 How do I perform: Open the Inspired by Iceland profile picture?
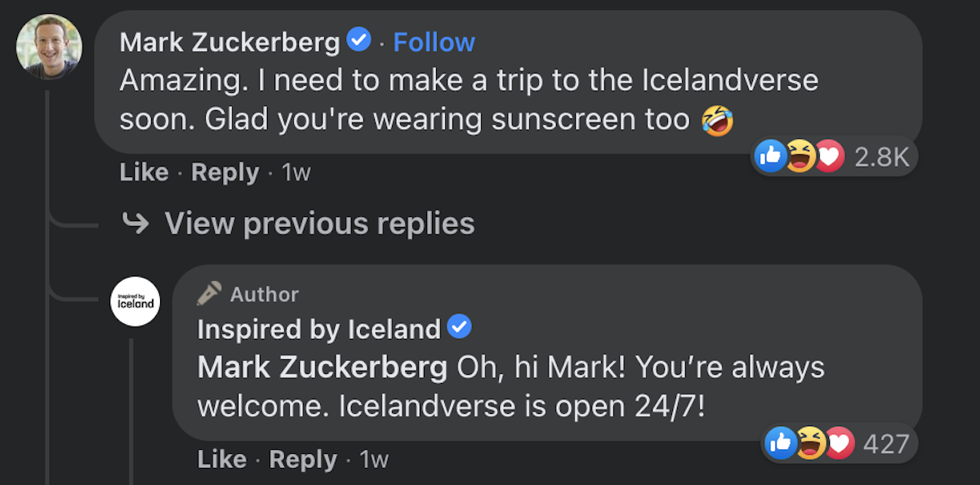point(136,301)
